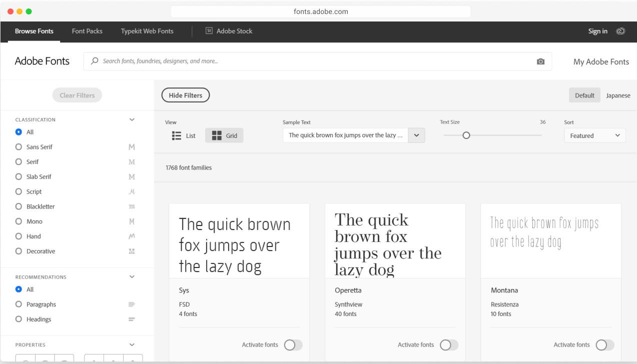This screenshot has height=364, width=637.
Task: Click the Text Size slider handle
Action: [x=466, y=135]
